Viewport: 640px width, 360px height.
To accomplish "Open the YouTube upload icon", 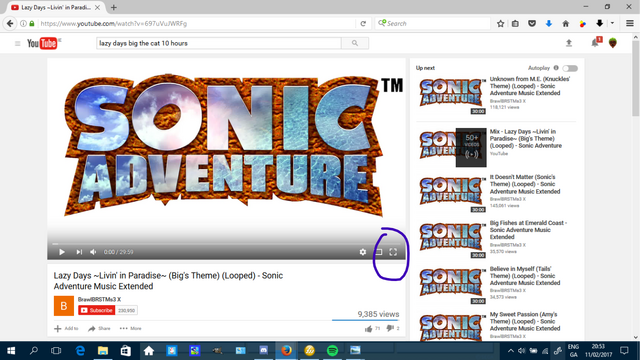I will click(x=569, y=43).
